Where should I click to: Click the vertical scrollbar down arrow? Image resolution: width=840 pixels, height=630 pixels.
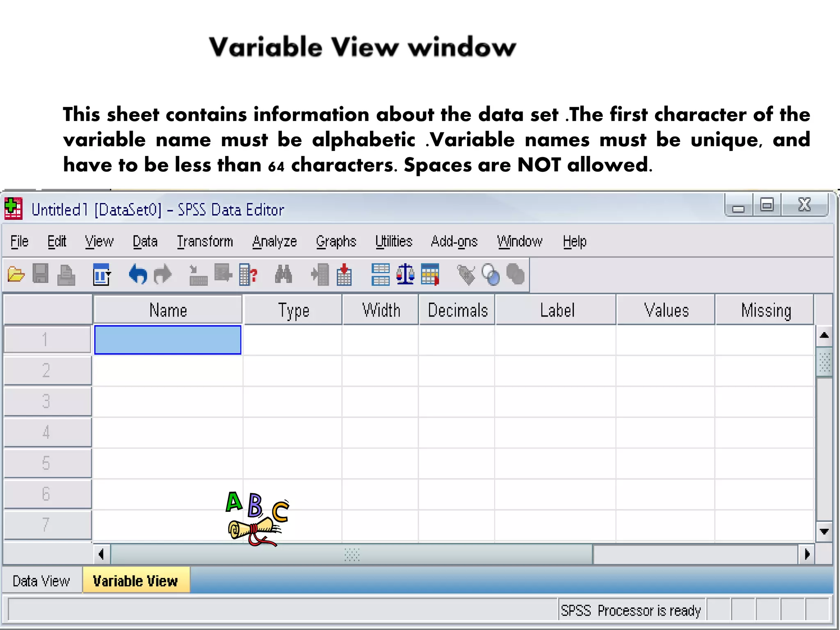point(824,532)
